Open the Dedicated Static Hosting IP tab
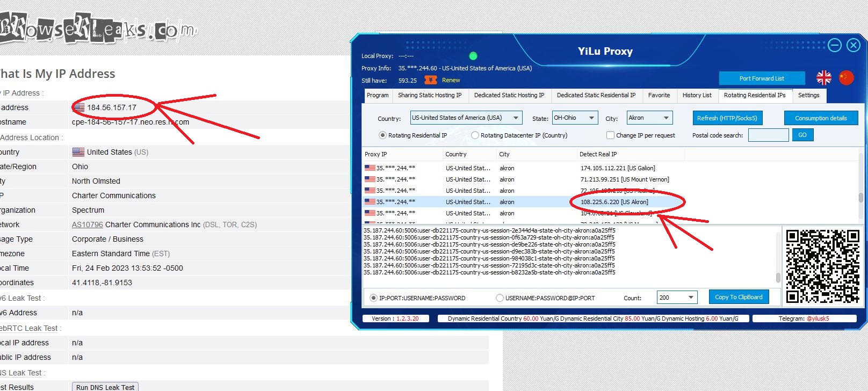The image size is (868, 391). (509, 96)
